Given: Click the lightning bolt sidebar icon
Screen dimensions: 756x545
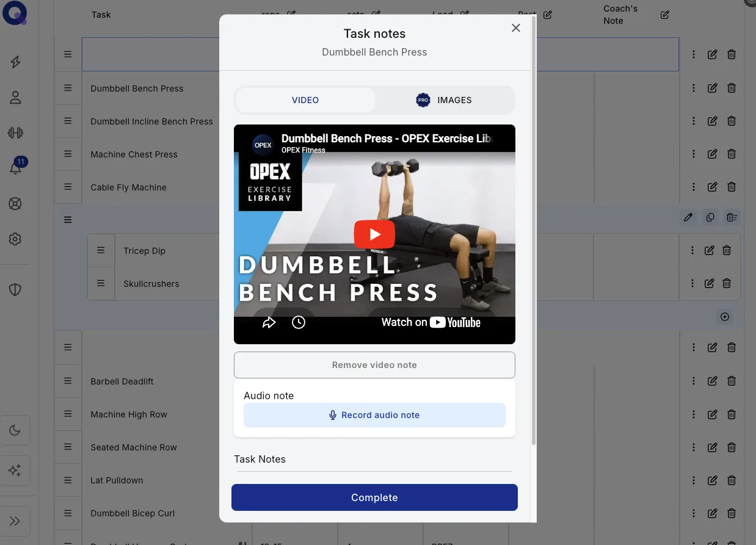Looking at the screenshot, I should pos(15,62).
